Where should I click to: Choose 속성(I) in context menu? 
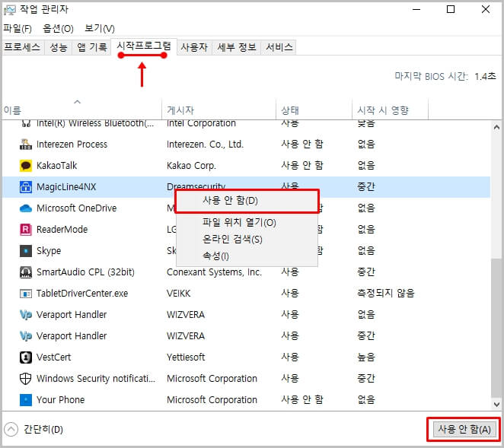coord(247,256)
